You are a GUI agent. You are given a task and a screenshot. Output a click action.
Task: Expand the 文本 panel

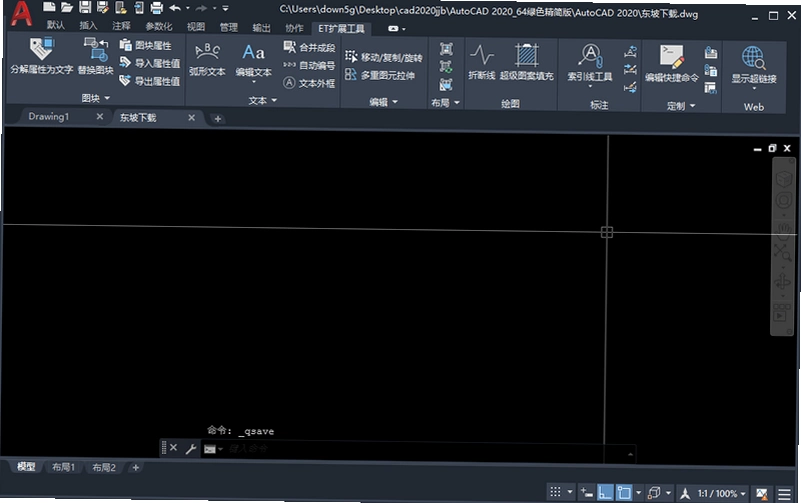click(x=263, y=100)
